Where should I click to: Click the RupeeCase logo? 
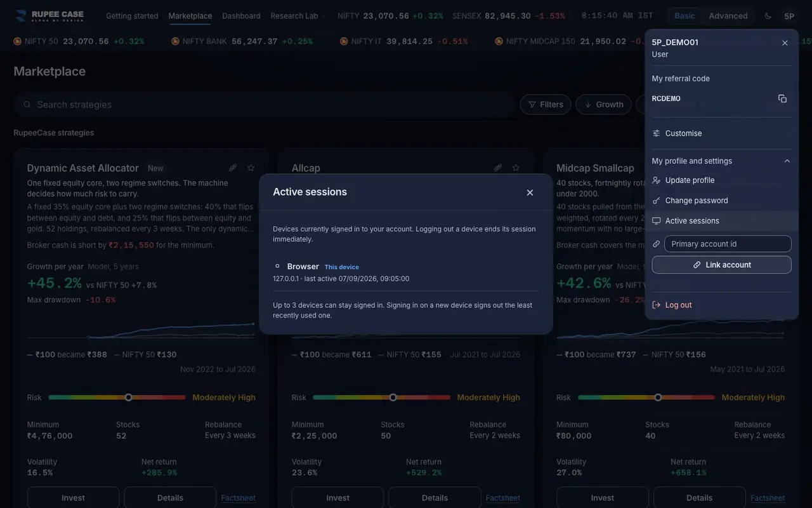pyautogui.click(x=49, y=16)
